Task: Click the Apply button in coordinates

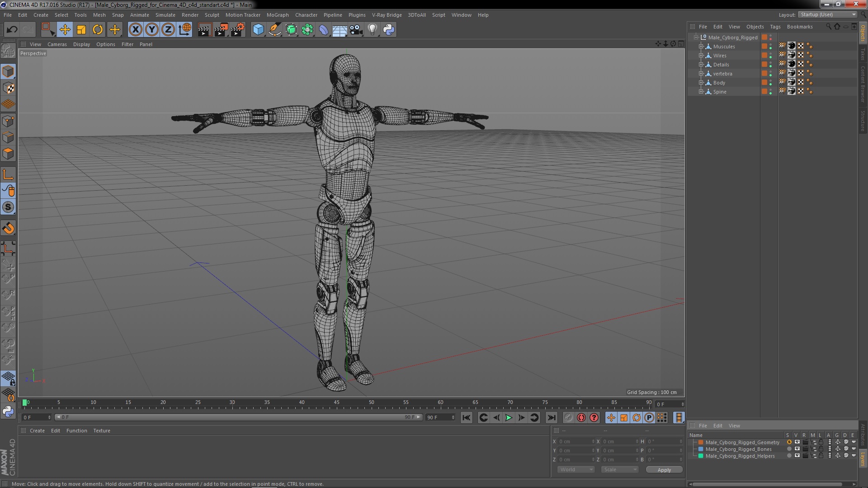Action: coord(664,470)
